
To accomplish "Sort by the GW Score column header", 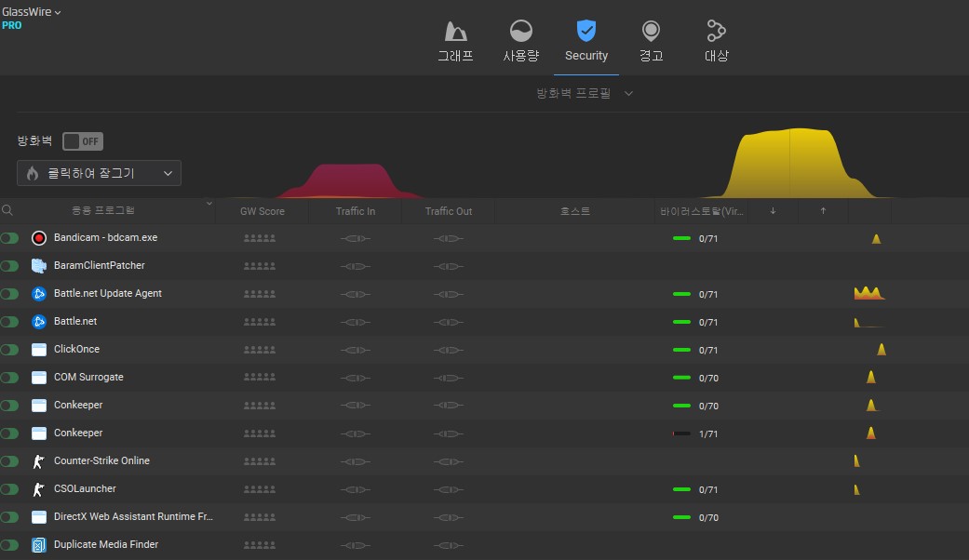I will pos(262,211).
